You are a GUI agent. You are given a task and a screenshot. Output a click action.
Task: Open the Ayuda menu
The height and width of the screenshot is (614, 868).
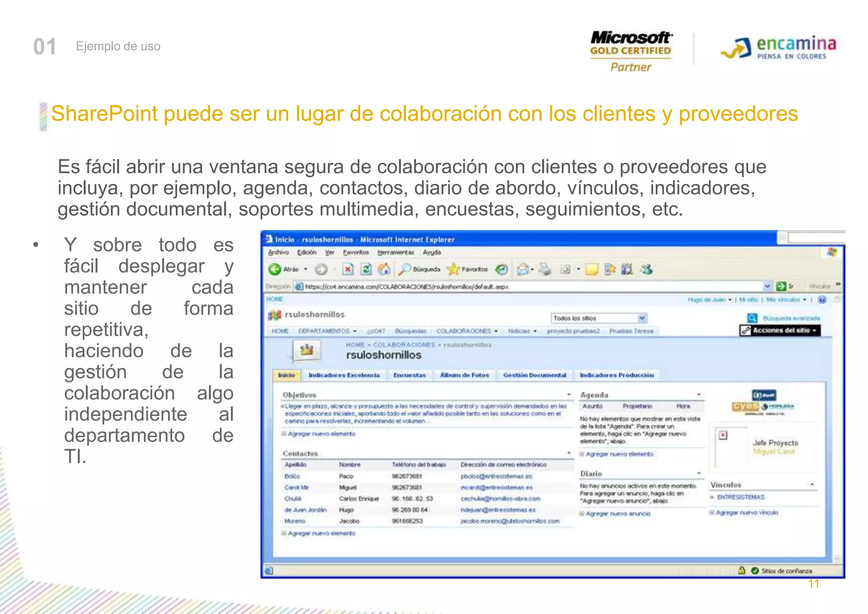tap(432, 252)
